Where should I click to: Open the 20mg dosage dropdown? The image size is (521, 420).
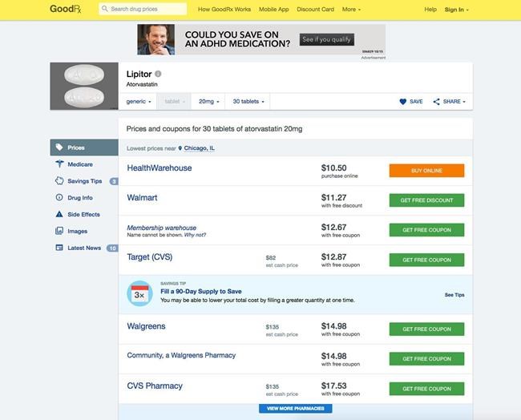(208, 102)
